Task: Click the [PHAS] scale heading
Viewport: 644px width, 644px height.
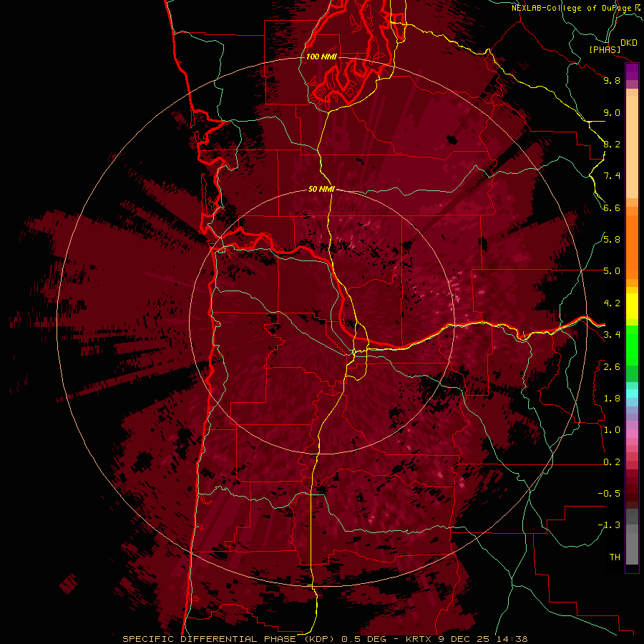Action: [x=605, y=50]
